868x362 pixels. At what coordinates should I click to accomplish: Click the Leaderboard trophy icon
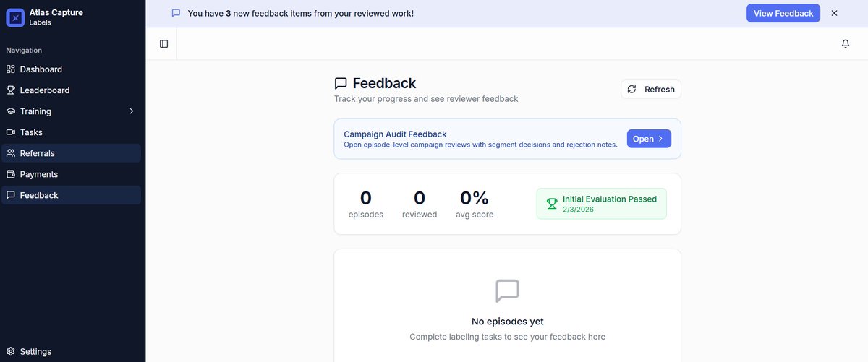(x=10, y=90)
